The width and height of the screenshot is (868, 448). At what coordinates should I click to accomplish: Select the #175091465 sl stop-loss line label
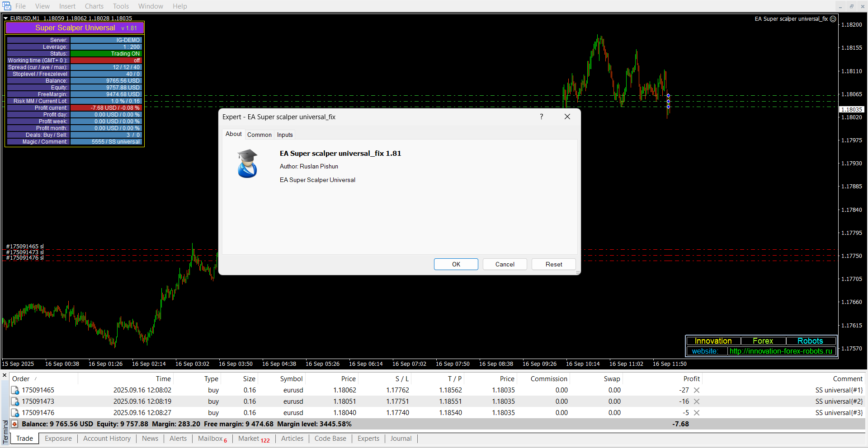point(25,247)
